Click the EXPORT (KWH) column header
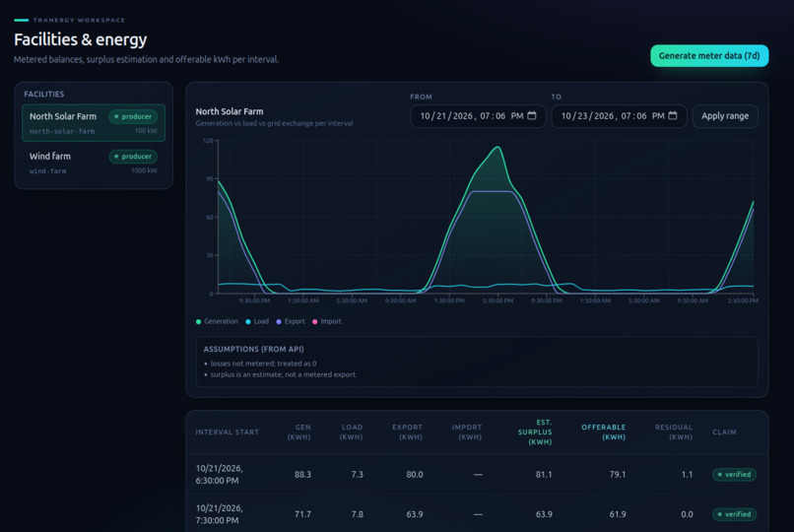 [x=407, y=432]
